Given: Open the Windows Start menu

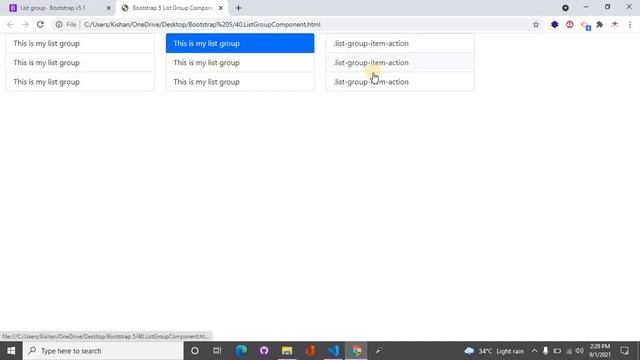Looking at the screenshot, I should point(11,351).
